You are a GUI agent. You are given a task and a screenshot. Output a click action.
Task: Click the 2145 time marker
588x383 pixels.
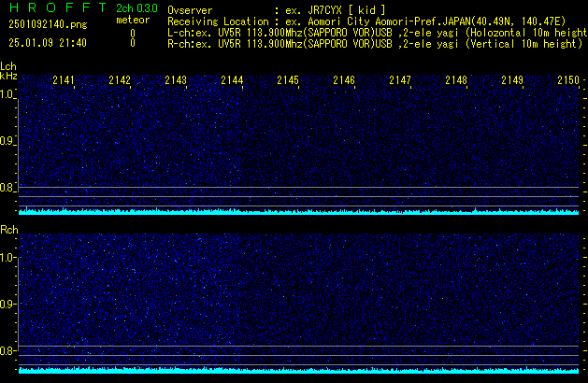(288, 80)
